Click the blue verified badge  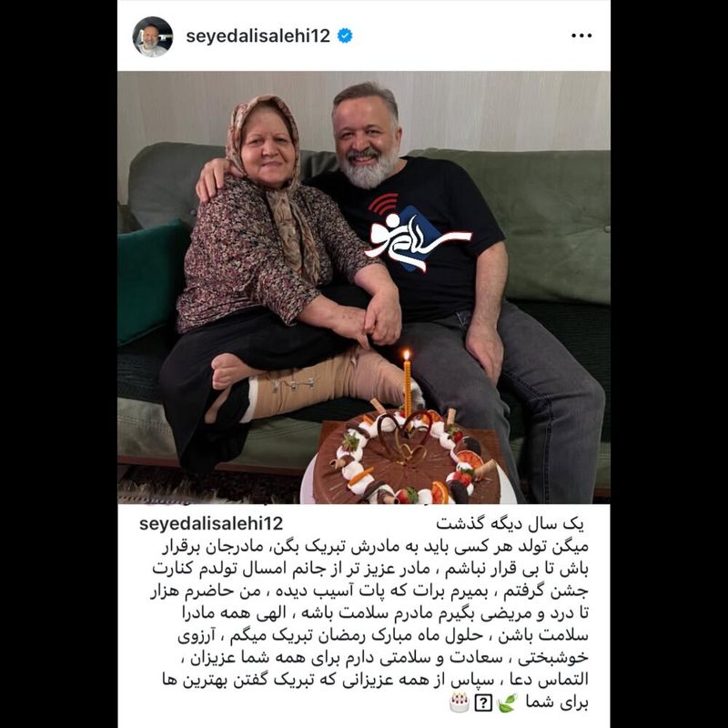[345, 35]
